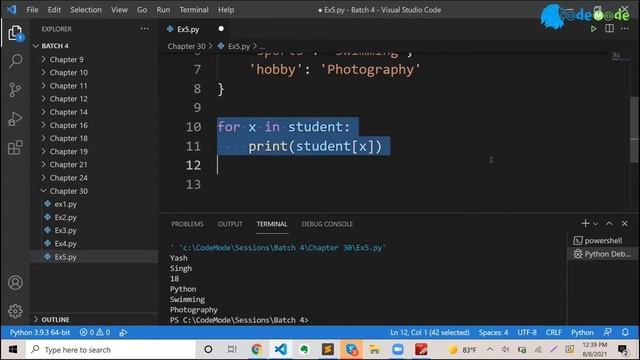Expand the Chapter 16 folder
This screenshot has width=640, height=360.
[68, 125]
